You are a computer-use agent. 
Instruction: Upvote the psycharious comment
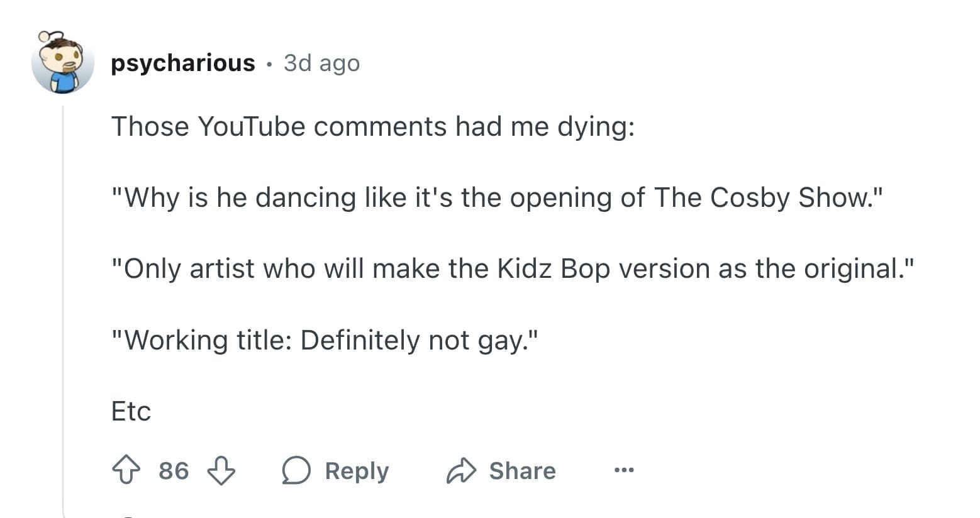click(126, 470)
